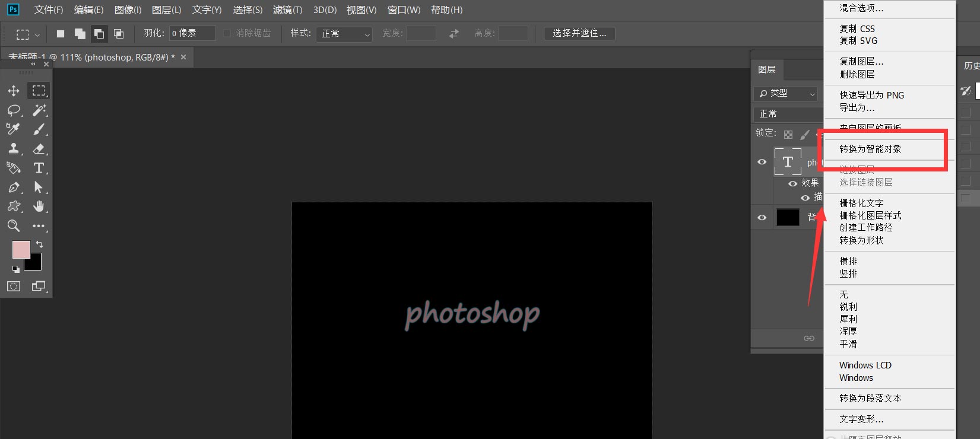Change the screen mode

coord(39,287)
